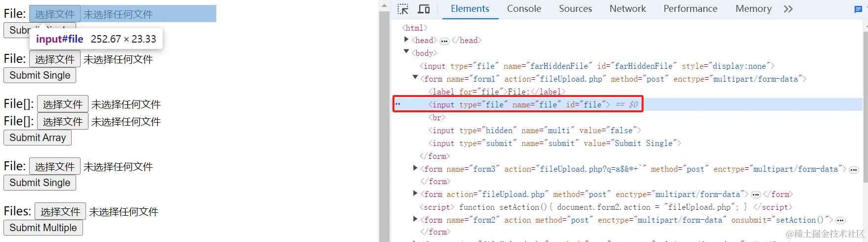Screen dimensions: 868x242
Task: Click the page scrollbar up arrow
Action: point(384,6)
